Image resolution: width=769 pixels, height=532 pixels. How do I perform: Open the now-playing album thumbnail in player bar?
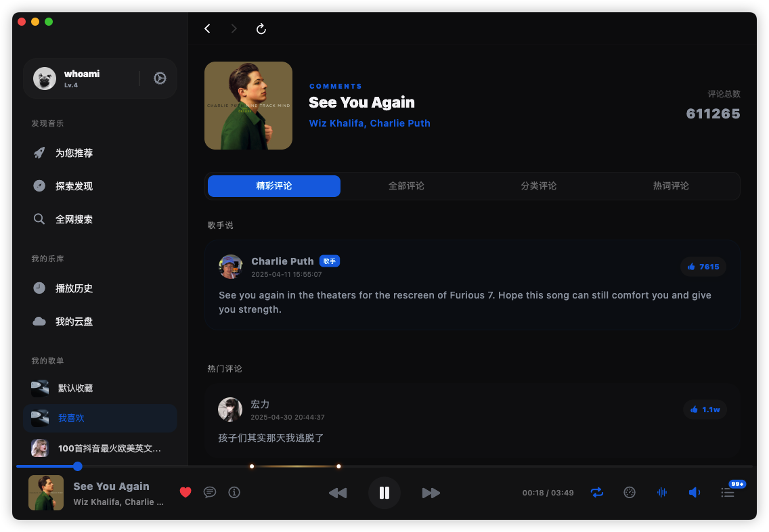coord(46,493)
